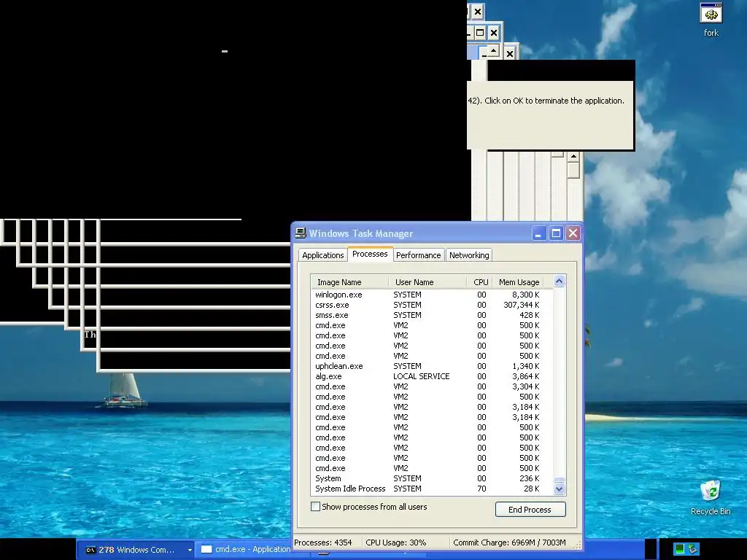This screenshot has height=560, width=747.
Task: Sort processes by Mem Usage column
Action: pyautogui.click(x=518, y=282)
